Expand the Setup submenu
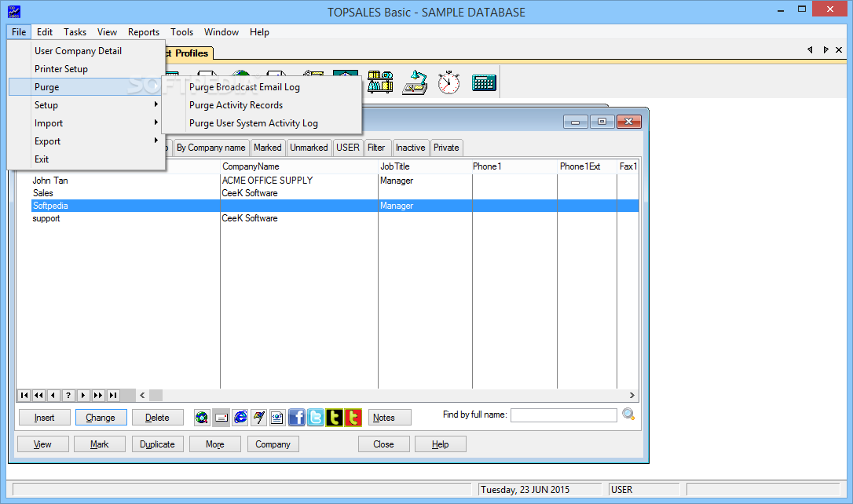Screen dimensions: 853x504 click(x=87, y=105)
